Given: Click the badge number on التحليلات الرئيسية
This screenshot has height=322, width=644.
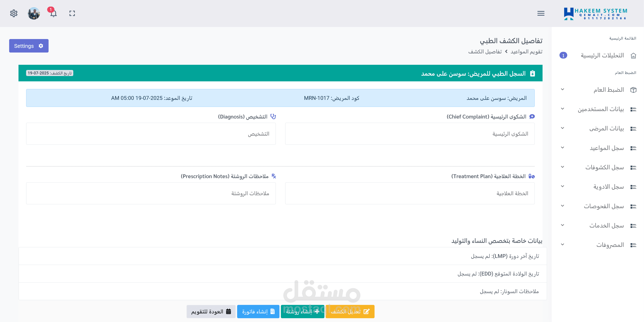Looking at the screenshot, I should (x=563, y=55).
